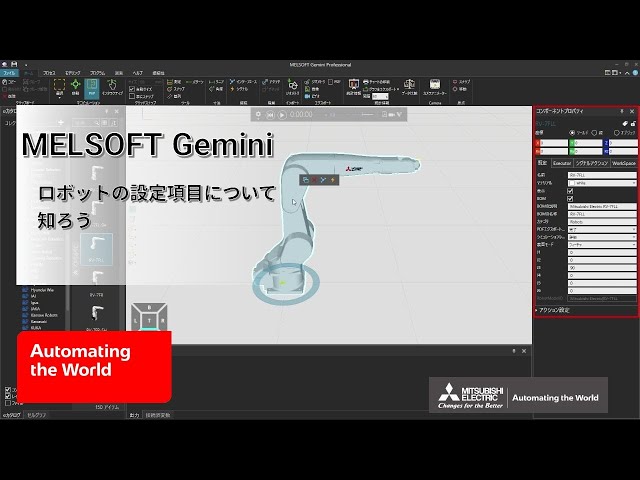Click the J3 joint field showing 90

coord(602,268)
